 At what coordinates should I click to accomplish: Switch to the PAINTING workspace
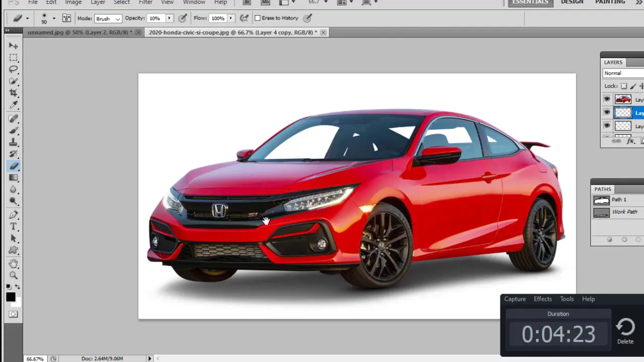610,3
